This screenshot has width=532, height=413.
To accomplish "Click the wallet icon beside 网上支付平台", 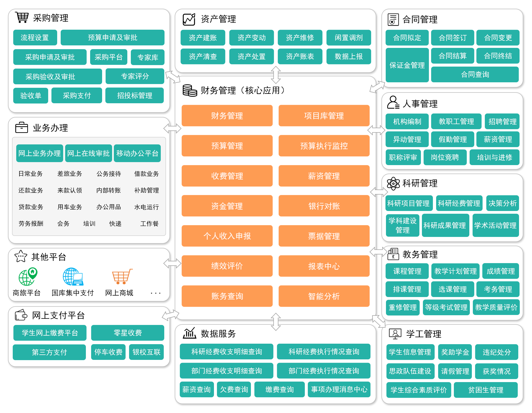I will (x=21, y=315).
